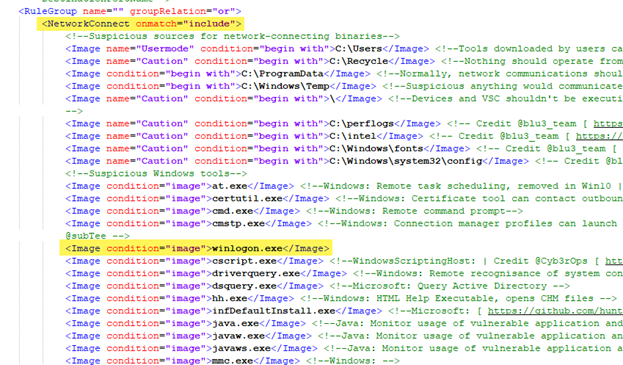The height and width of the screenshot is (365, 623).
Task: Click the mmc.exe image entry
Action: click(x=183, y=361)
